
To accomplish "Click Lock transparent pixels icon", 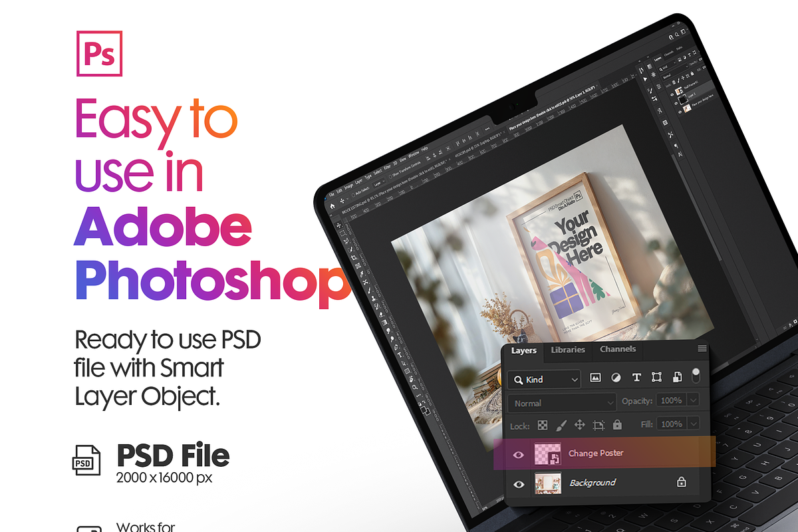I will [x=543, y=425].
